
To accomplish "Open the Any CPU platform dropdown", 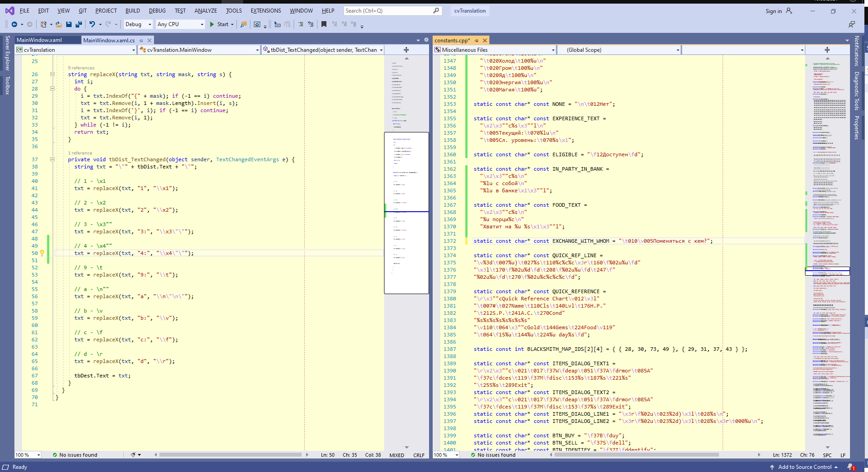I will [180, 24].
